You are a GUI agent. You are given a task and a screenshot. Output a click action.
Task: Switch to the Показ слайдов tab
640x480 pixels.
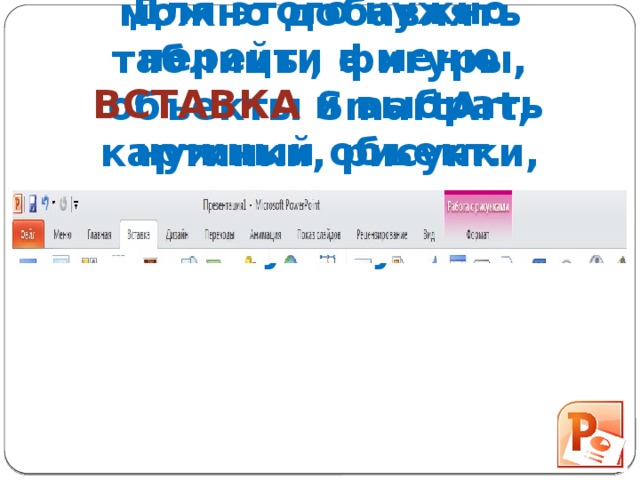click(x=319, y=235)
